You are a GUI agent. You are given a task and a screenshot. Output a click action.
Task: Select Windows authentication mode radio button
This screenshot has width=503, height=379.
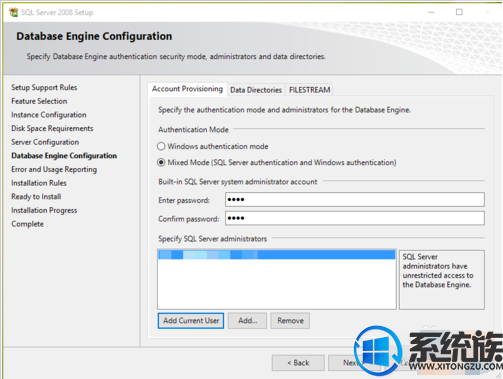click(x=161, y=146)
